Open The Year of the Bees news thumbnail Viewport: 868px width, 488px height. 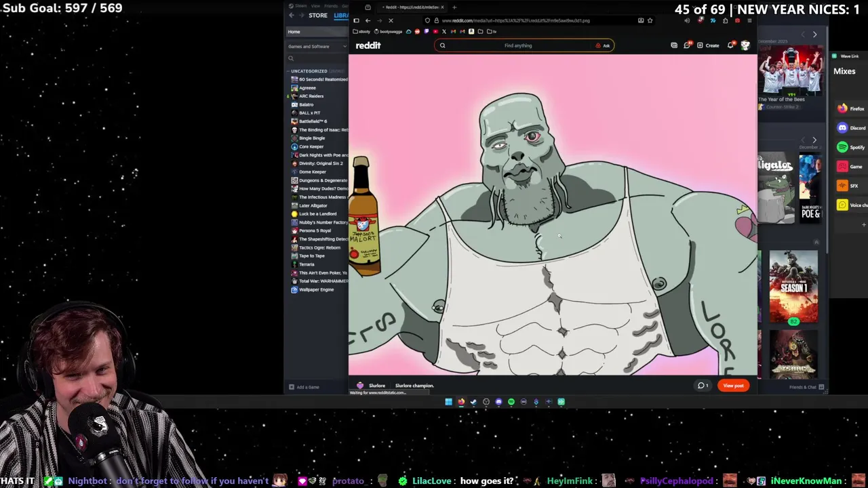tap(791, 70)
